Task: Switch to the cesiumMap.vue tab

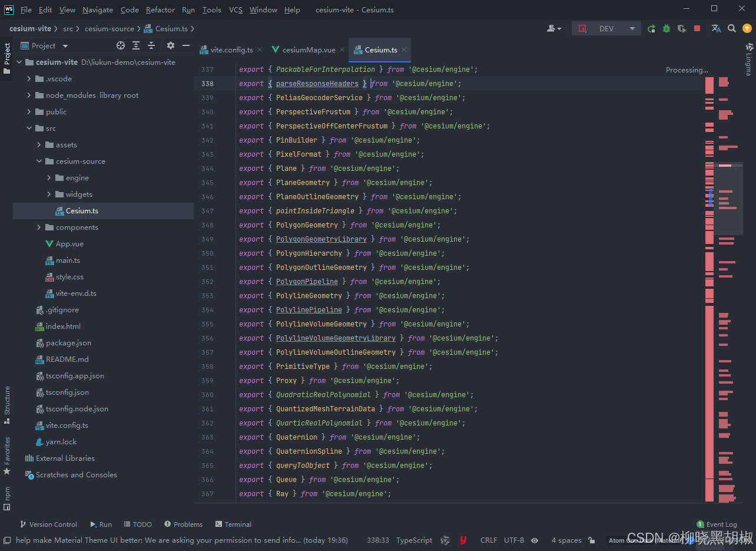Action: pos(309,50)
